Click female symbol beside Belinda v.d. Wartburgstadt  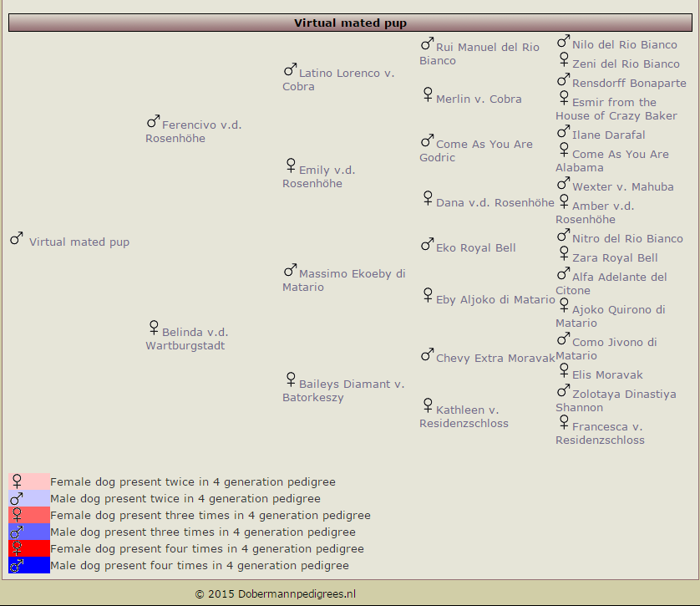click(x=154, y=328)
